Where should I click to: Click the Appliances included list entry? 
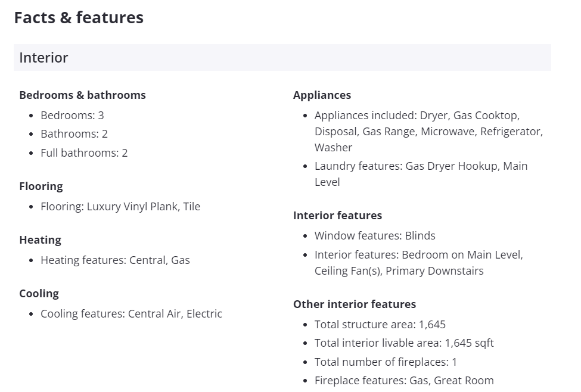point(428,131)
